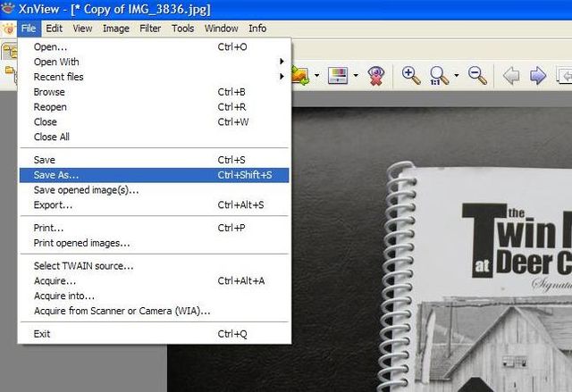Open dropdown arrow next to color adjustment icon
This screenshot has height=392, width=572.
(x=356, y=76)
